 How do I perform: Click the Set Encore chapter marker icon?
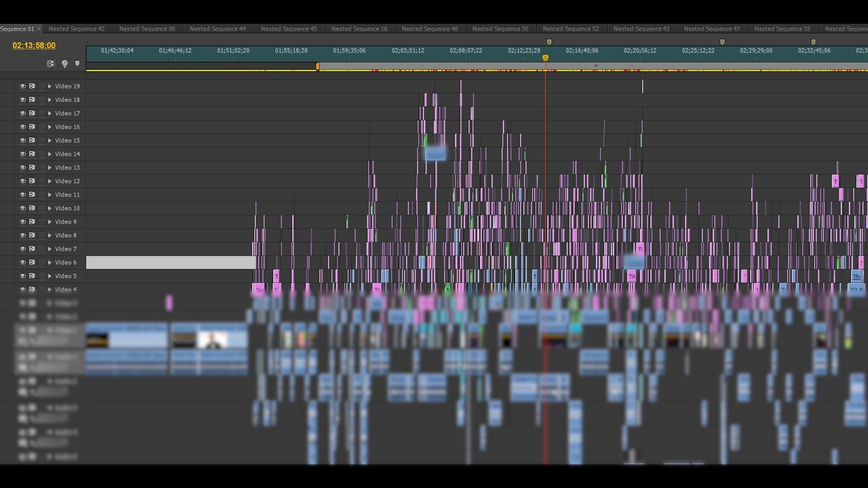tap(65, 63)
